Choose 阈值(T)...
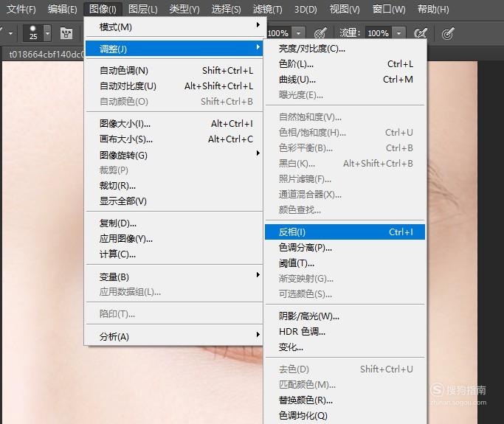 click(x=345, y=263)
